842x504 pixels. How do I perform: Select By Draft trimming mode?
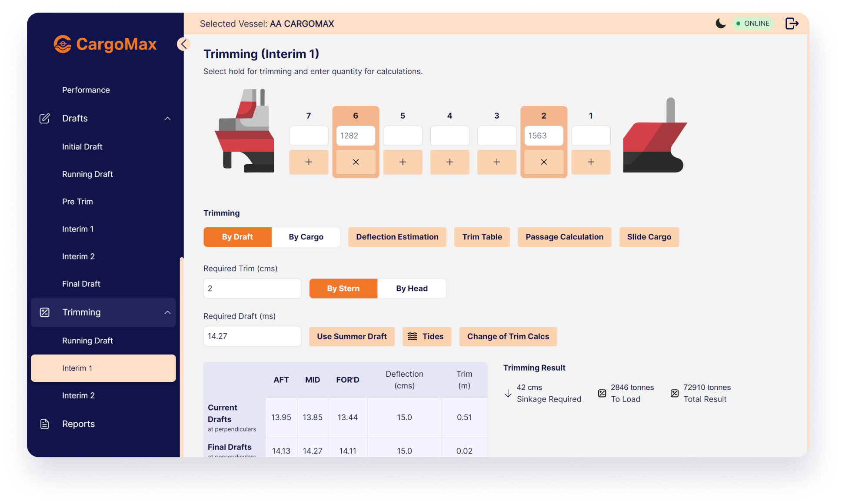click(x=237, y=237)
